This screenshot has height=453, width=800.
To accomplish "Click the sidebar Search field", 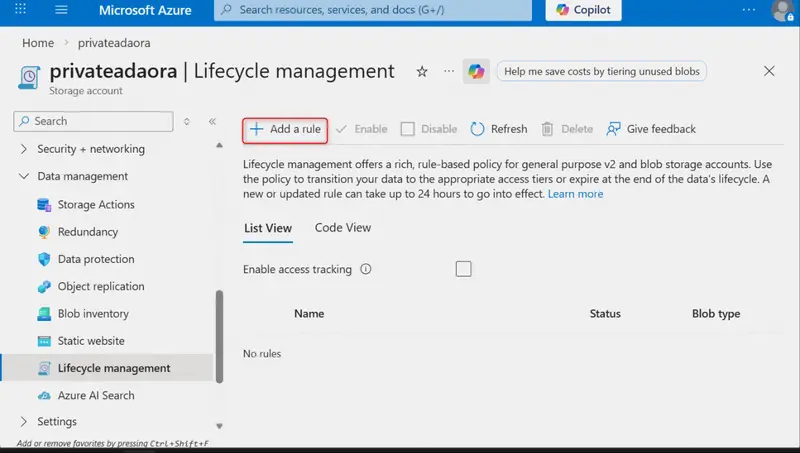I will pyautogui.click(x=93, y=121).
